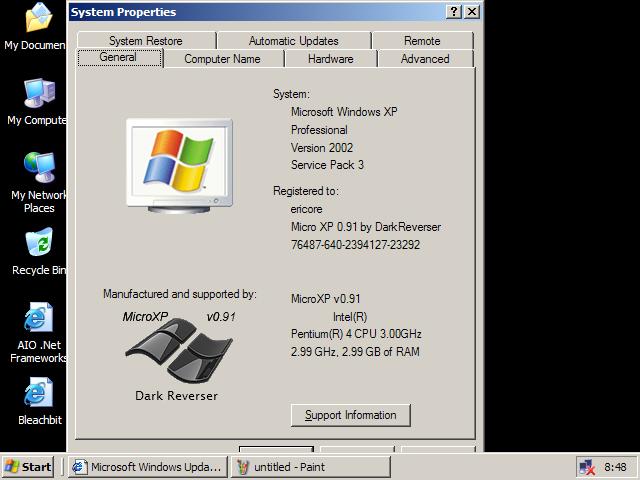Click the 'Professional' edition text
Viewport: 640px width, 480px height.
click(x=319, y=130)
